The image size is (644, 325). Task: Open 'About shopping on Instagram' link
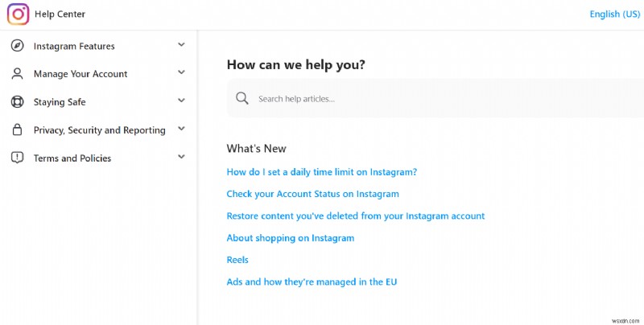point(291,238)
